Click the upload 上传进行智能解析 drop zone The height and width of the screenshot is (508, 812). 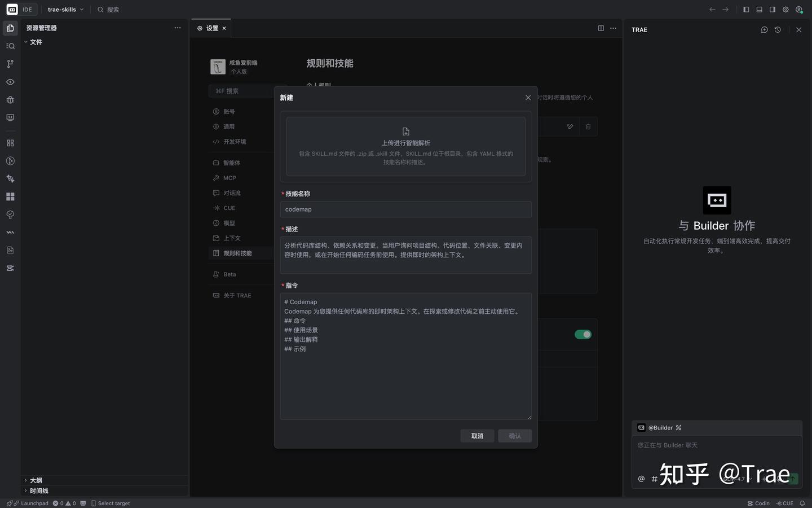point(406,146)
